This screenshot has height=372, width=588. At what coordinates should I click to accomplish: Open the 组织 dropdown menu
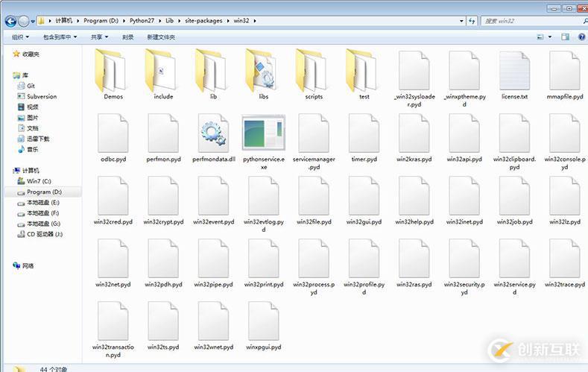pos(20,37)
